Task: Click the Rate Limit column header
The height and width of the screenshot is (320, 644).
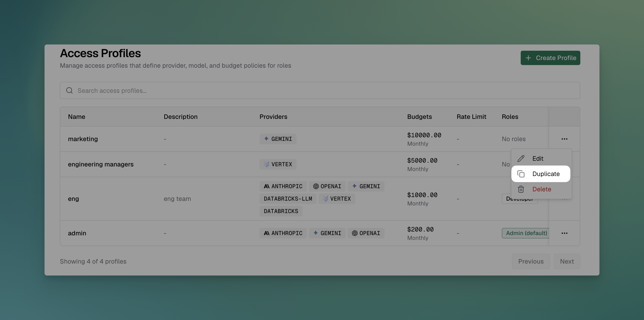Action: 471,117
